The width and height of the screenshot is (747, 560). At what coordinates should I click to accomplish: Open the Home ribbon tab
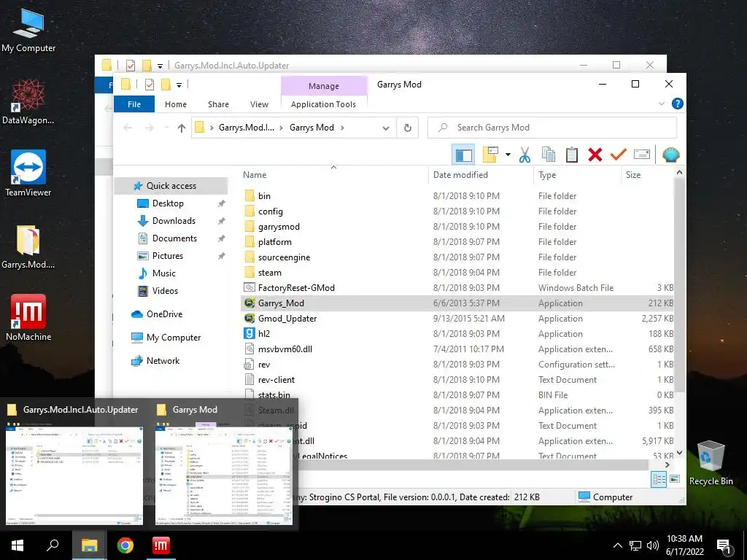click(x=176, y=104)
